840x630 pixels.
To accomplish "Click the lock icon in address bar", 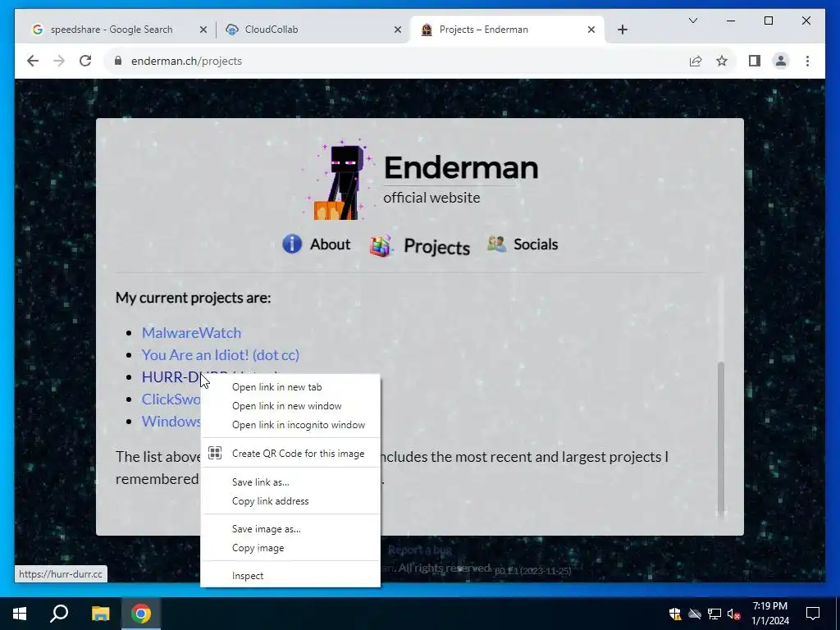I will pos(118,61).
